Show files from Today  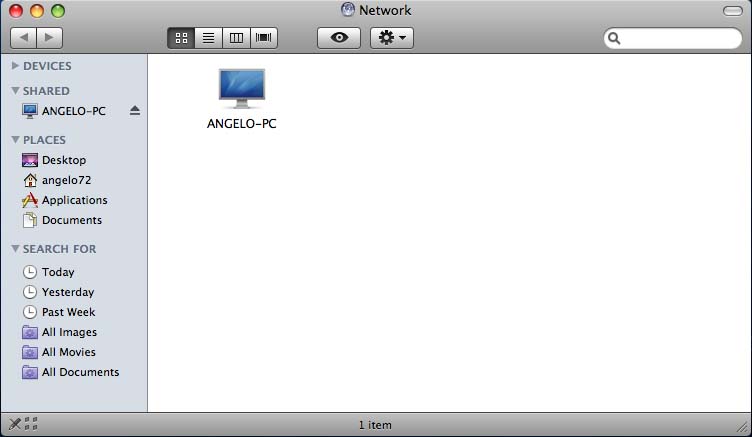pos(48,272)
